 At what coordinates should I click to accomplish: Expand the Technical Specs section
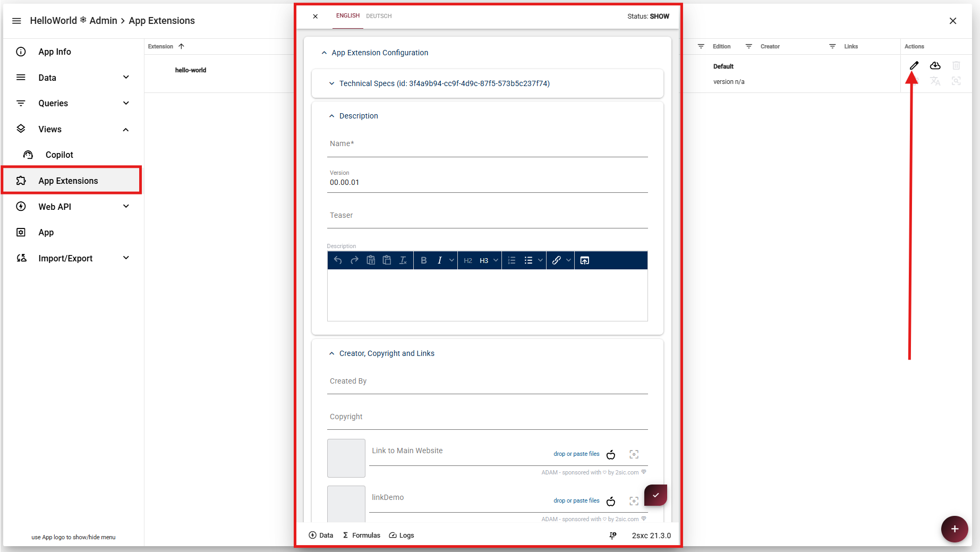332,83
